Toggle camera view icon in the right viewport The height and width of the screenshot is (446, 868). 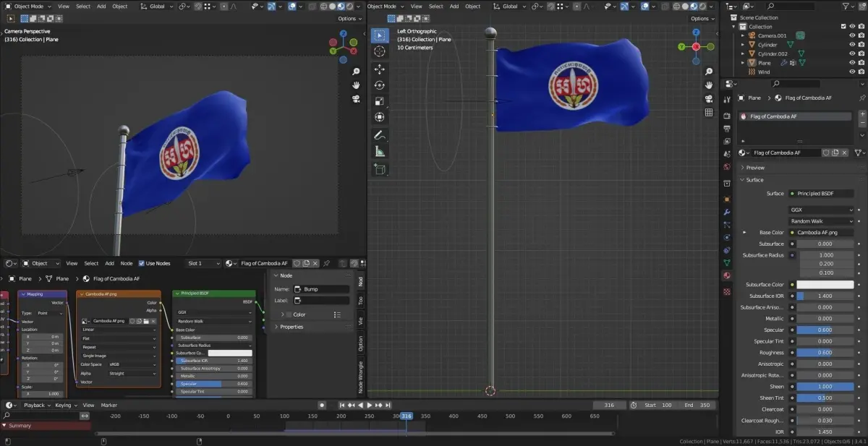click(709, 99)
